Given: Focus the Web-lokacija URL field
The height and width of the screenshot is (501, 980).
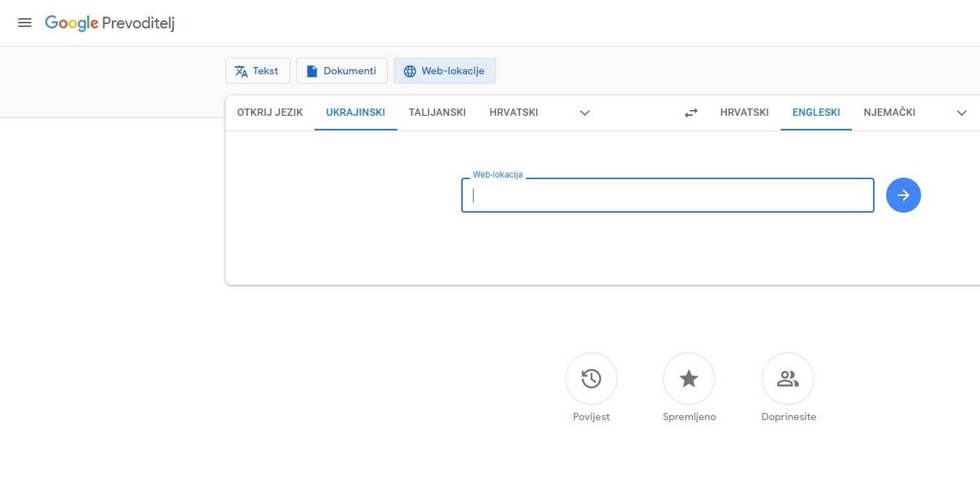Looking at the screenshot, I should (668, 195).
